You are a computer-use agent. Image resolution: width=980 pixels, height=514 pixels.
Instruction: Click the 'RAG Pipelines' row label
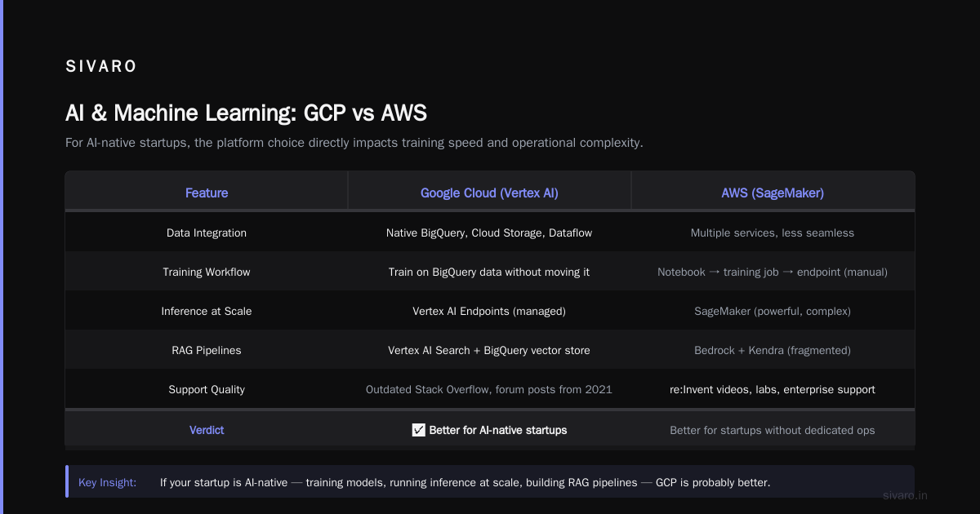pyautogui.click(x=207, y=351)
